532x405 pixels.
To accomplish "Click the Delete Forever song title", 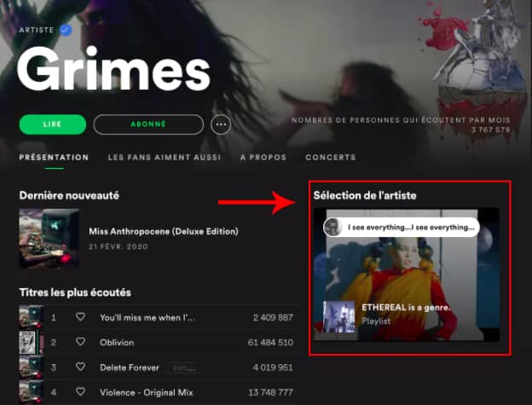I will (x=130, y=367).
